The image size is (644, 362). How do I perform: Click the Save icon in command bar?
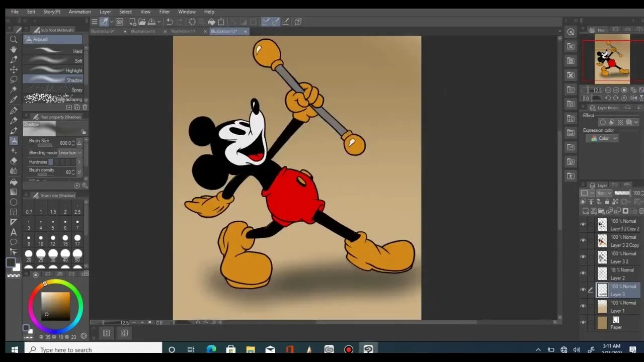click(151, 22)
